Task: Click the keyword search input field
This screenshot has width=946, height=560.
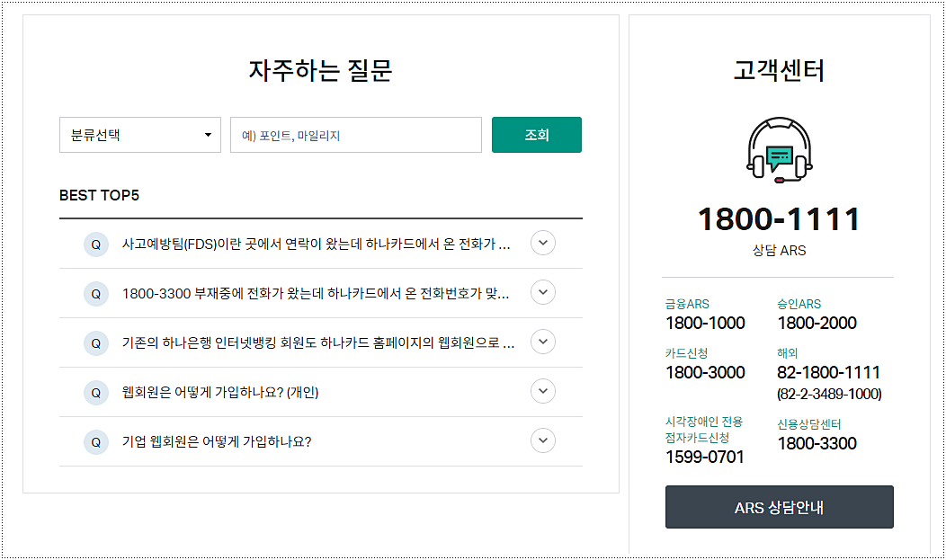Action: pyautogui.click(x=355, y=135)
